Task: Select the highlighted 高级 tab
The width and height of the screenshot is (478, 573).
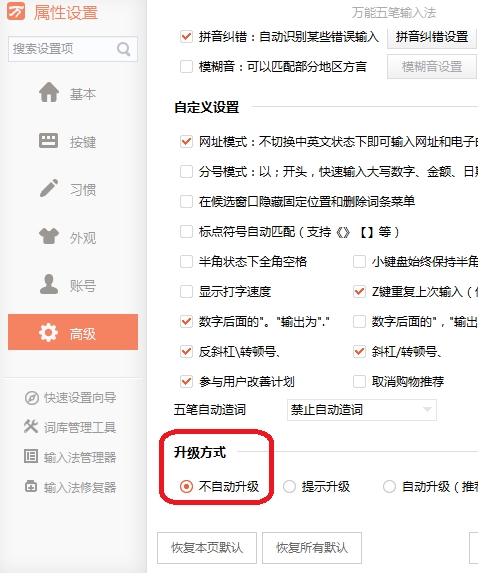Action: click(x=73, y=332)
